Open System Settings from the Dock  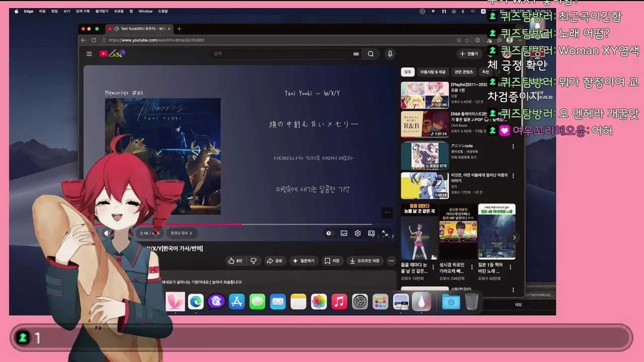(360, 302)
